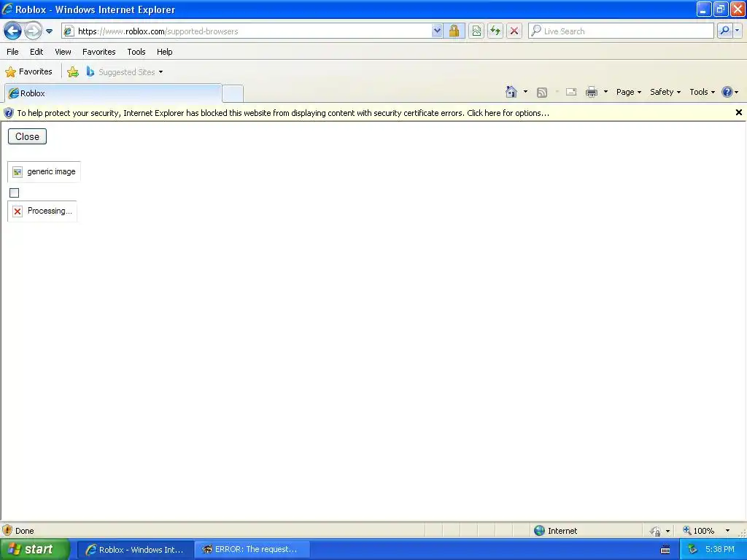Open the Safety command bar menu
Image resolution: width=747 pixels, height=560 pixels.
665,92
